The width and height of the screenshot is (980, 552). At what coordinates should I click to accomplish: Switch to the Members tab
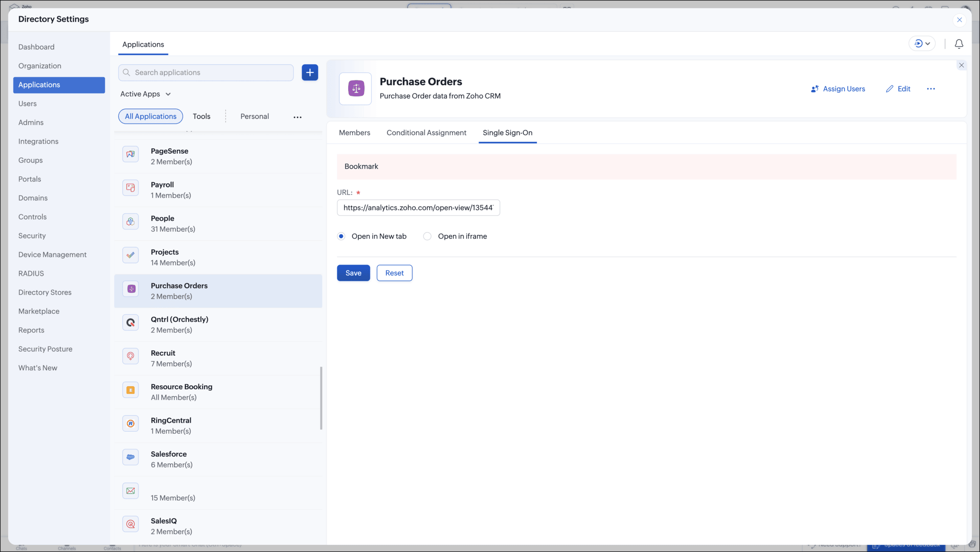[x=354, y=133]
